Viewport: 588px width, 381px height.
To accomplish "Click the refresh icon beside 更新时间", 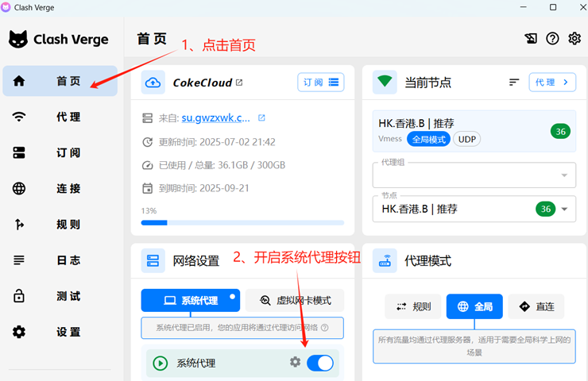I will click(147, 142).
